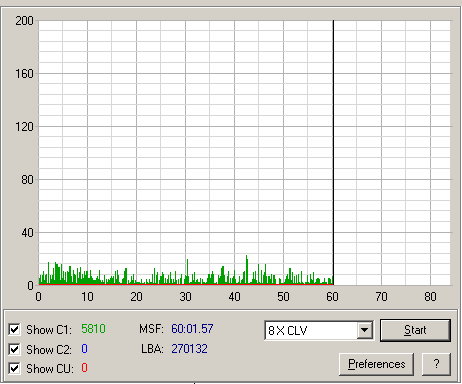Click the tallest green C1 spike past 40
Image resolution: width=462 pixels, height=384 pixels.
[x=247, y=269]
